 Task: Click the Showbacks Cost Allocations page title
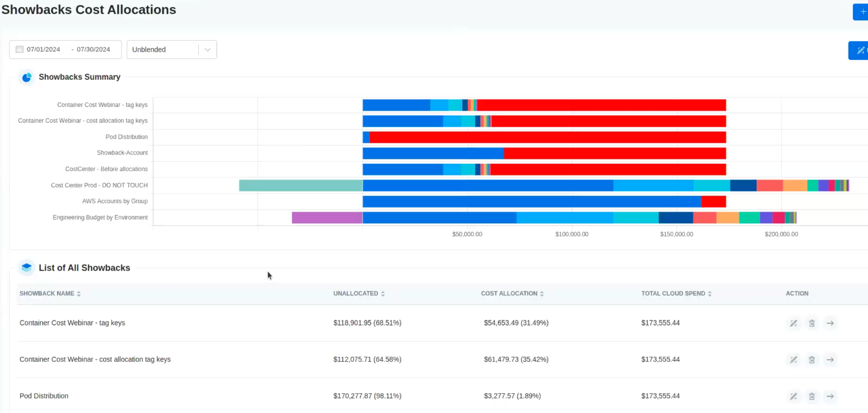point(89,10)
